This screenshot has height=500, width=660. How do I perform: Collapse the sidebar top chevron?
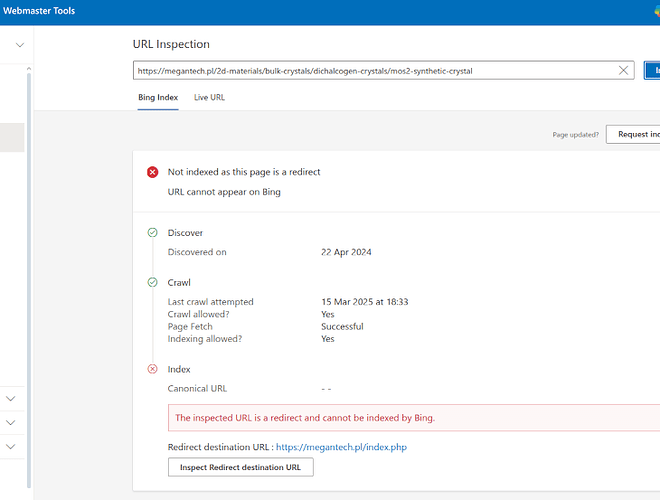pyautogui.click(x=20, y=45)
